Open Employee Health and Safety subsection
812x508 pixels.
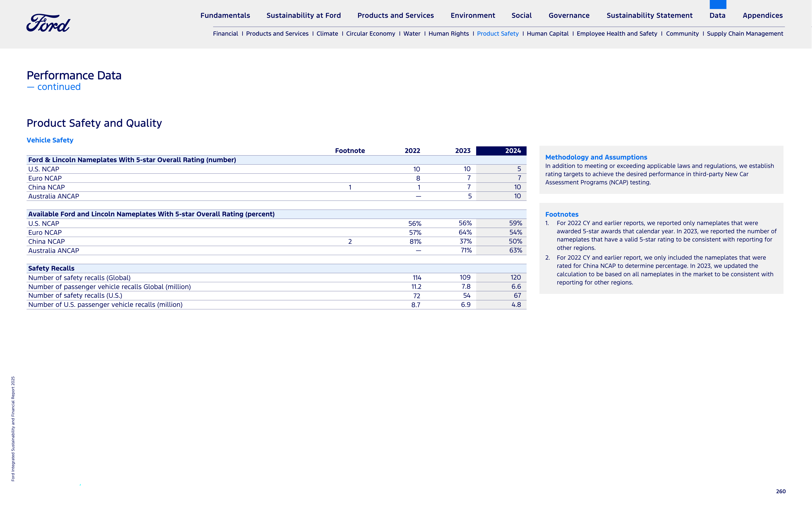[617, 34]
